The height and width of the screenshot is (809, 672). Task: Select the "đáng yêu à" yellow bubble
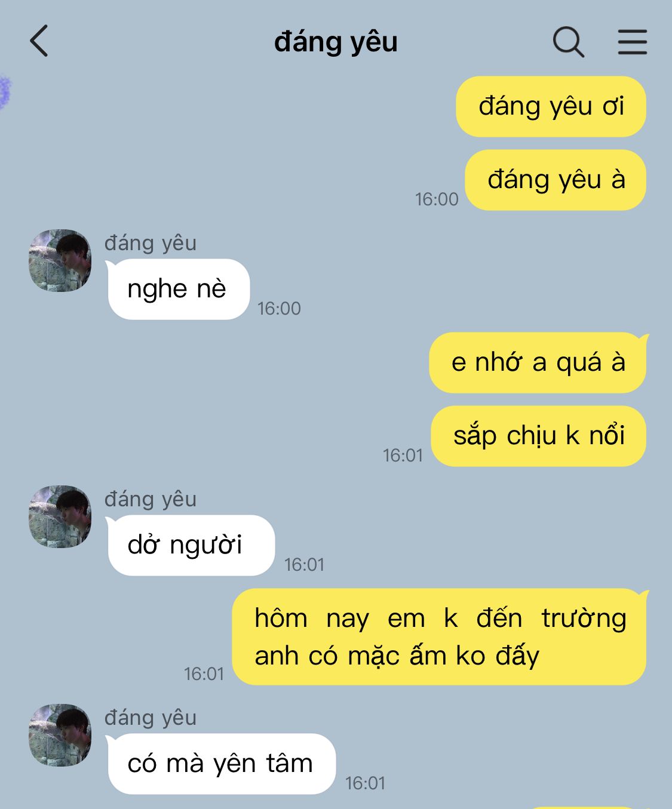tap(556, 180)
